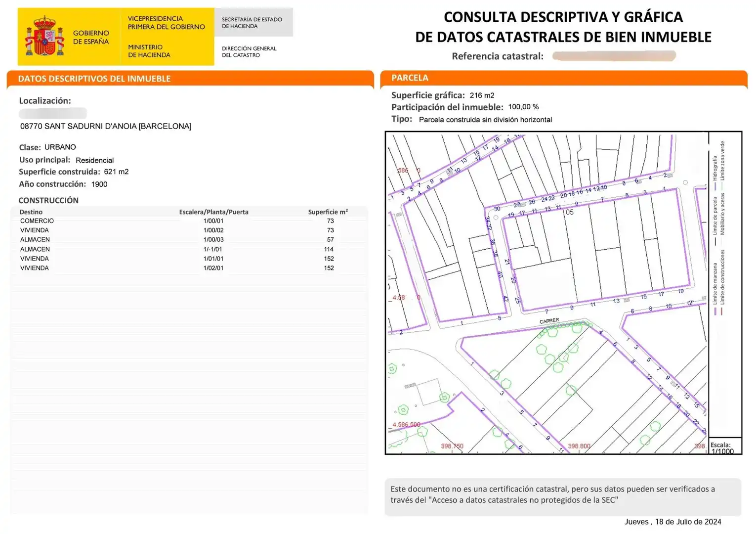Click the '1/00/02' cell of the VIVIENDA row
Screen dimensions: 756x534
[x=213, y=230]
